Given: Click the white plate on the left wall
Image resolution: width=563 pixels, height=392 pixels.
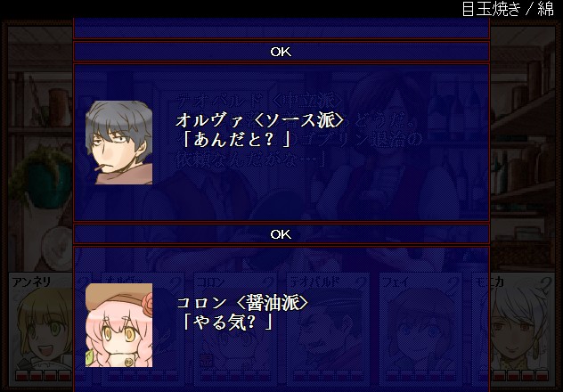Looking at the screenshot, I should pyautogui.click(x=57, y=248).
